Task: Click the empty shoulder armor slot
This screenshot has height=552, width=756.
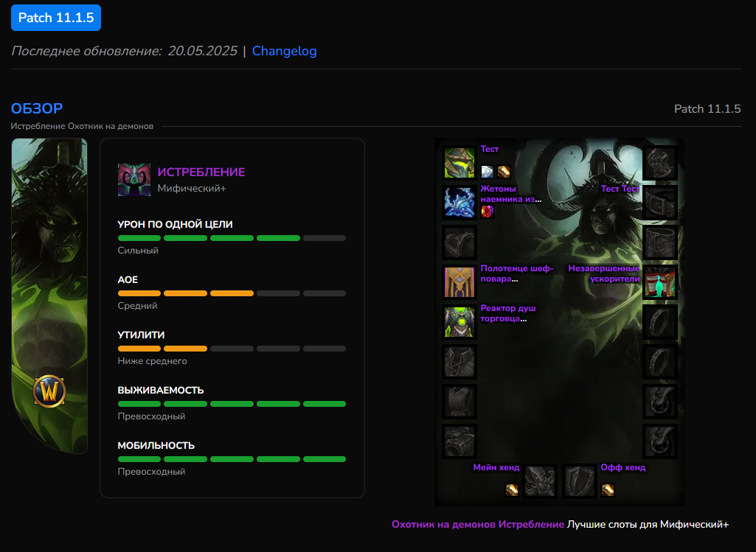Action: (459, 242)
